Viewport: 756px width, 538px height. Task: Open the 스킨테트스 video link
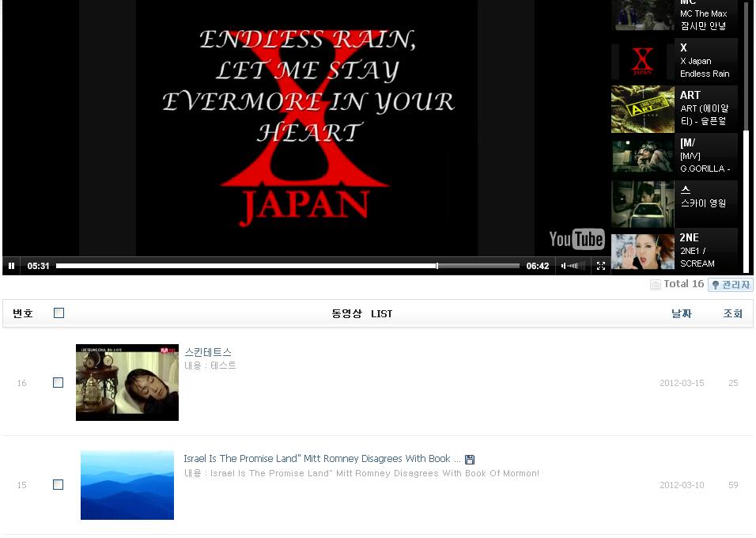point(208,352)
